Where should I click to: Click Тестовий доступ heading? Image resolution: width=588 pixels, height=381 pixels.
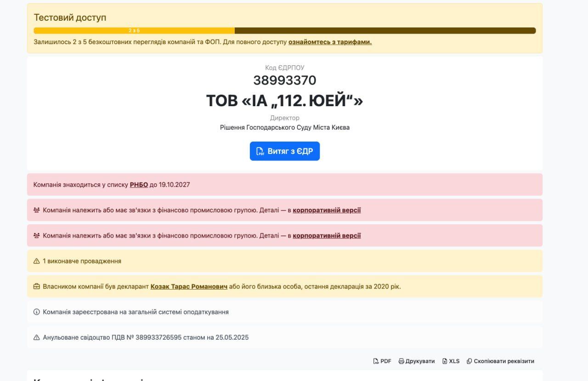tap(70, 17)
